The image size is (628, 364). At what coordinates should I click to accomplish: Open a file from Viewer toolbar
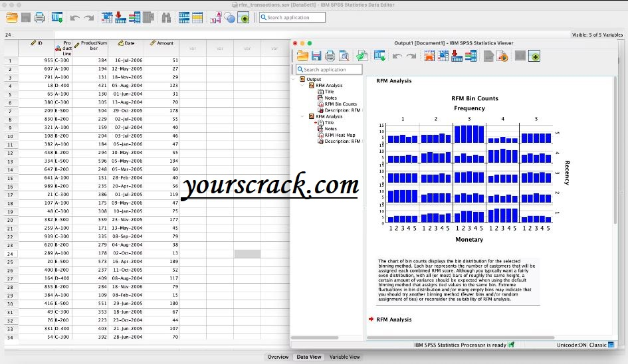pos(303,56)
